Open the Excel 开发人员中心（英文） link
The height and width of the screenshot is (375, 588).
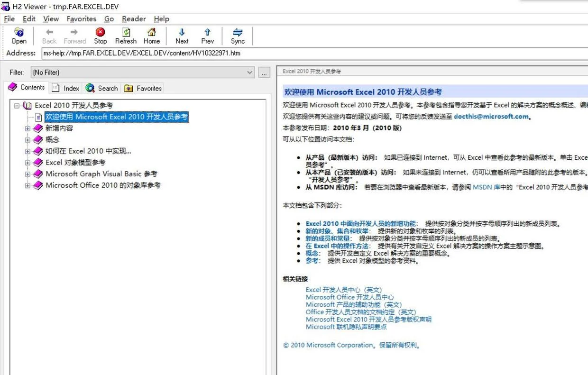(x=344, y=290)
